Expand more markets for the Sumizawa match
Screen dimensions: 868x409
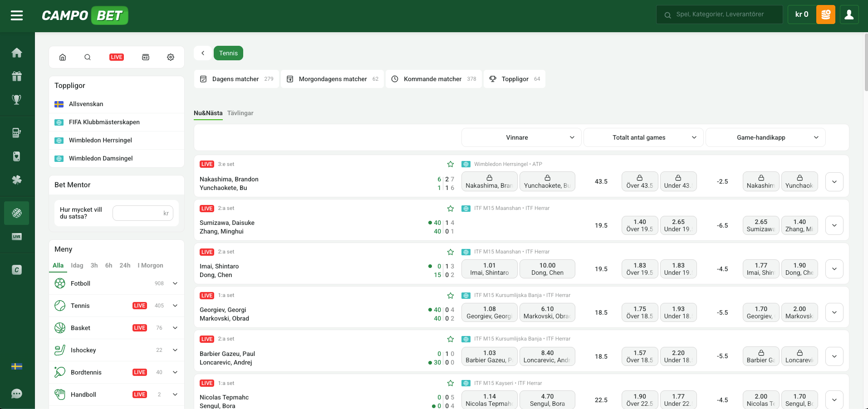pyautogui.click(x=834, y=225)
